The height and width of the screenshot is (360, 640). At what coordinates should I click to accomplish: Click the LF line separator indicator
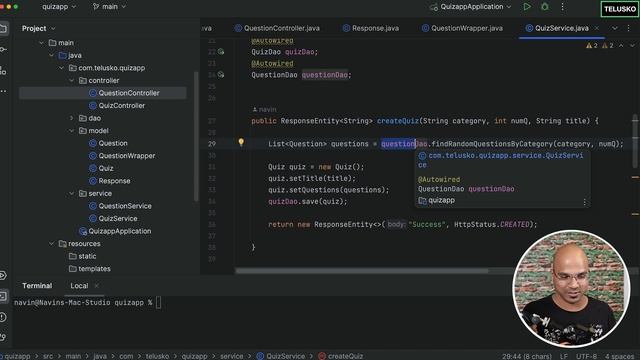point(564,356)
